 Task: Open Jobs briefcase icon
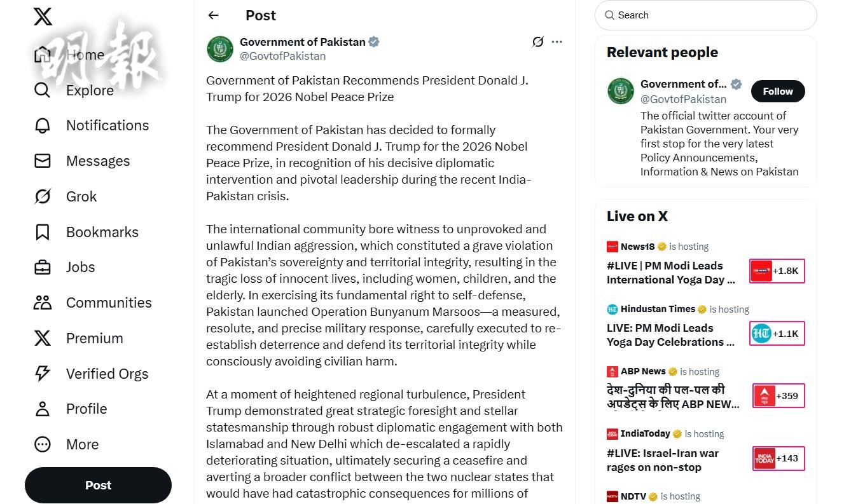click(x=43, y=268)
